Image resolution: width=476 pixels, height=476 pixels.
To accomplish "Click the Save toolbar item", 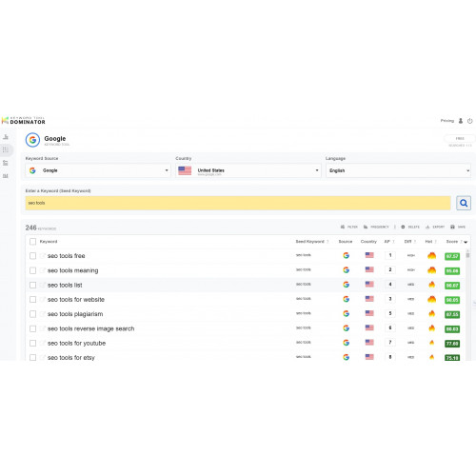I will tap(458, 227).
